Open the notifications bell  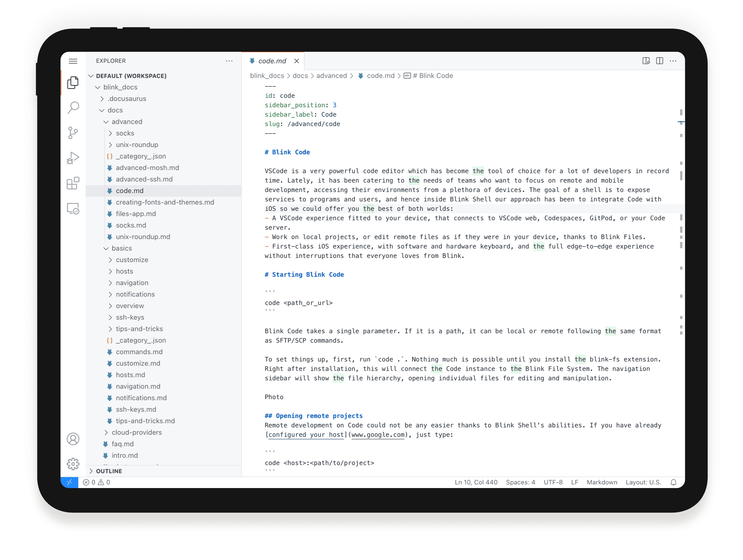(x=673, y=482)
